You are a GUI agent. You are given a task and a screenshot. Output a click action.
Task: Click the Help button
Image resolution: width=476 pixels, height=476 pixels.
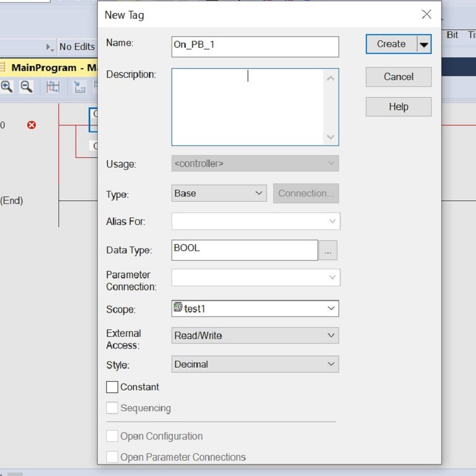[398, 106]
